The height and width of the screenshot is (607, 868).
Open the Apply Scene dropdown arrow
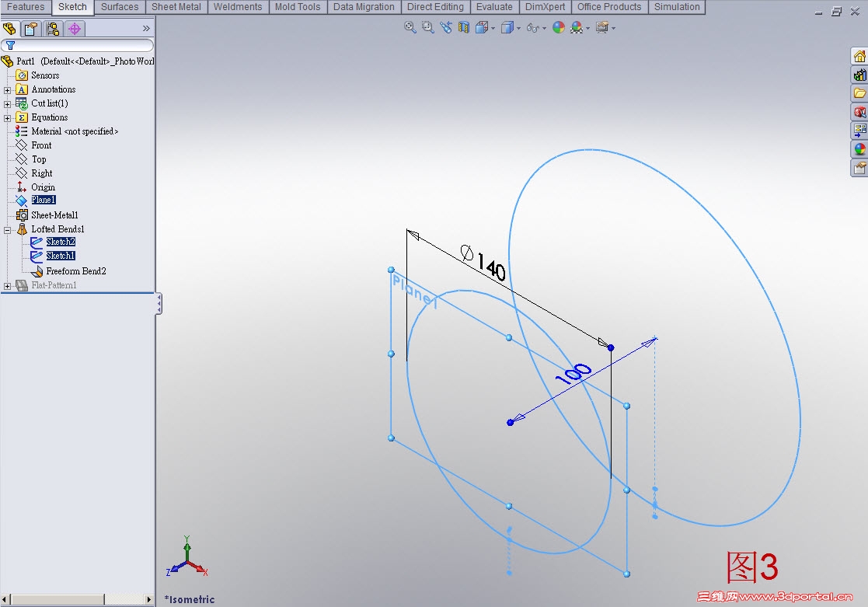point(588,28)
